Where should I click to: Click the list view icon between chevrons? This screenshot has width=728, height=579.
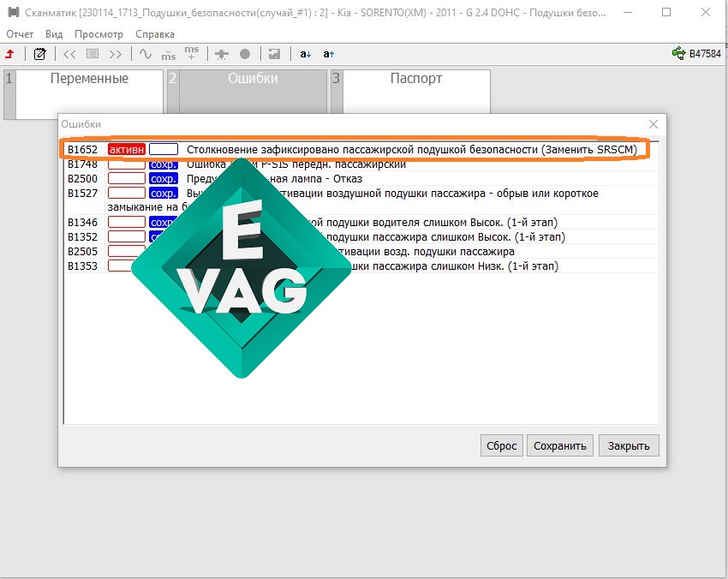pyautogui.click(x=92, y=54)
